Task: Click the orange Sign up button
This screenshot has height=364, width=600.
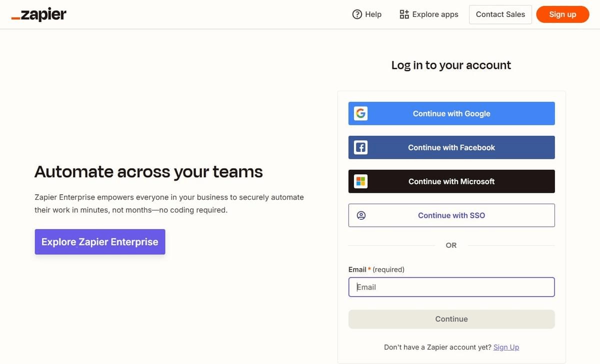Action: (x=562, y=14)
